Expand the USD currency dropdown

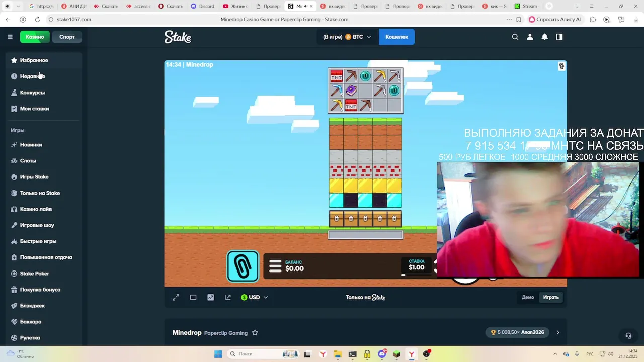click(255, 297)
